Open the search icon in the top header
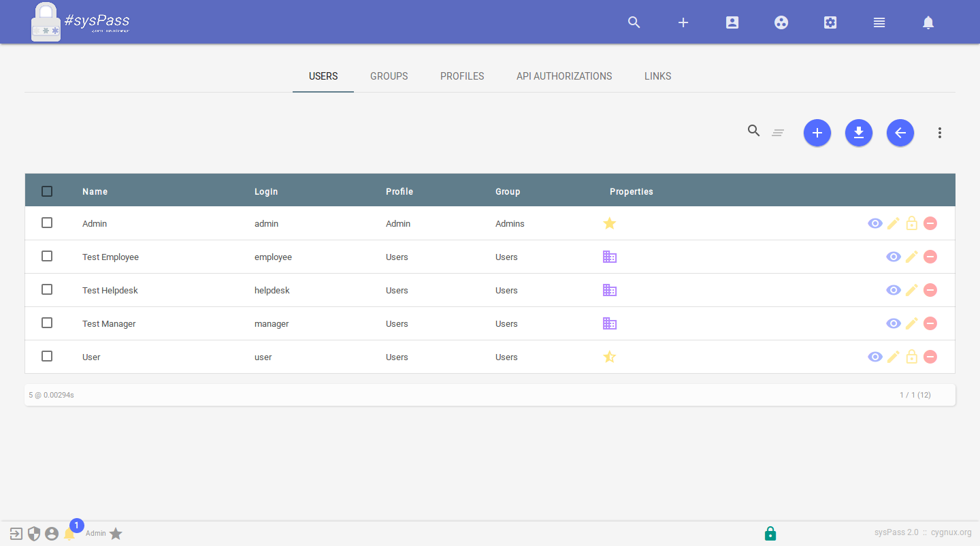The width and height of the screenshot is (980, 546). (634, 22)
